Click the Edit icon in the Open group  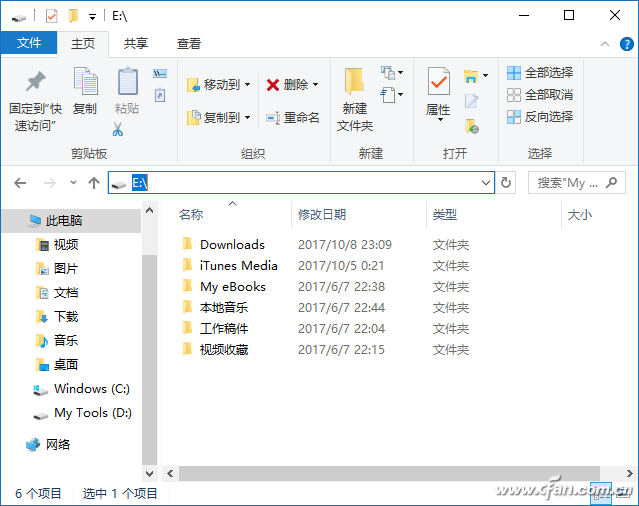click(x=471, y=101)
